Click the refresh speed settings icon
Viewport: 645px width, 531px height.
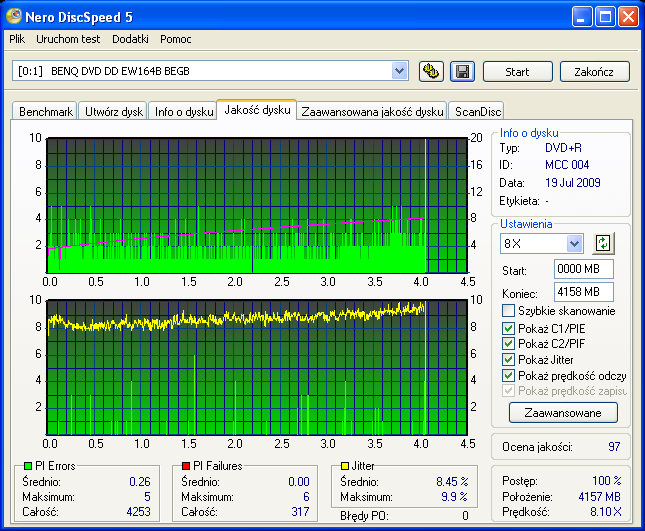click(x=603, y=243)
